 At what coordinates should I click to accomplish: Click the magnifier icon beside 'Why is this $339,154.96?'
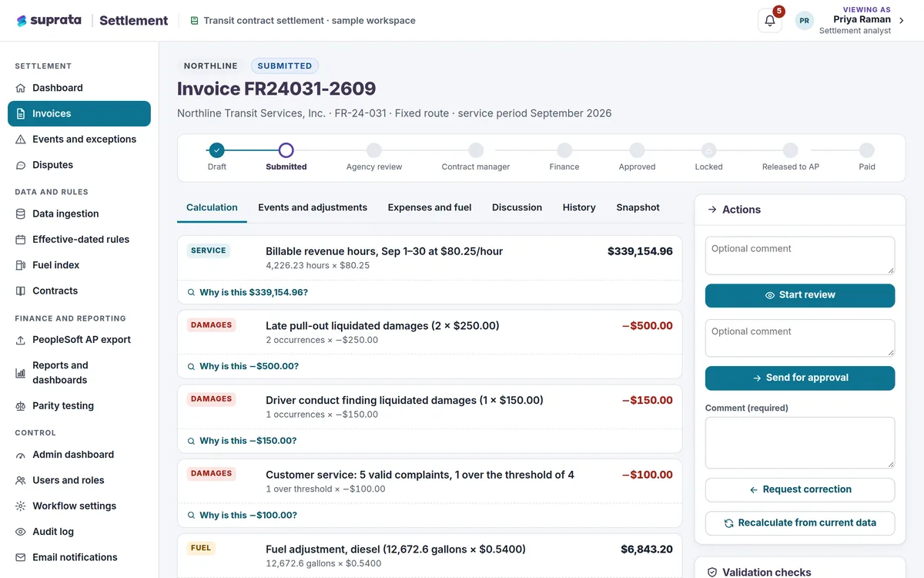tap(191, 293)
